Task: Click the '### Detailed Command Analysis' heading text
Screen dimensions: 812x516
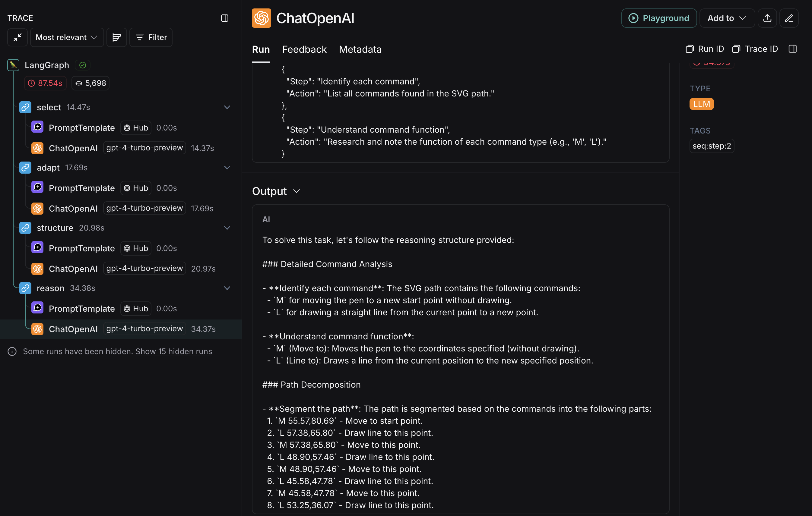Action: [x=327, y=264]
